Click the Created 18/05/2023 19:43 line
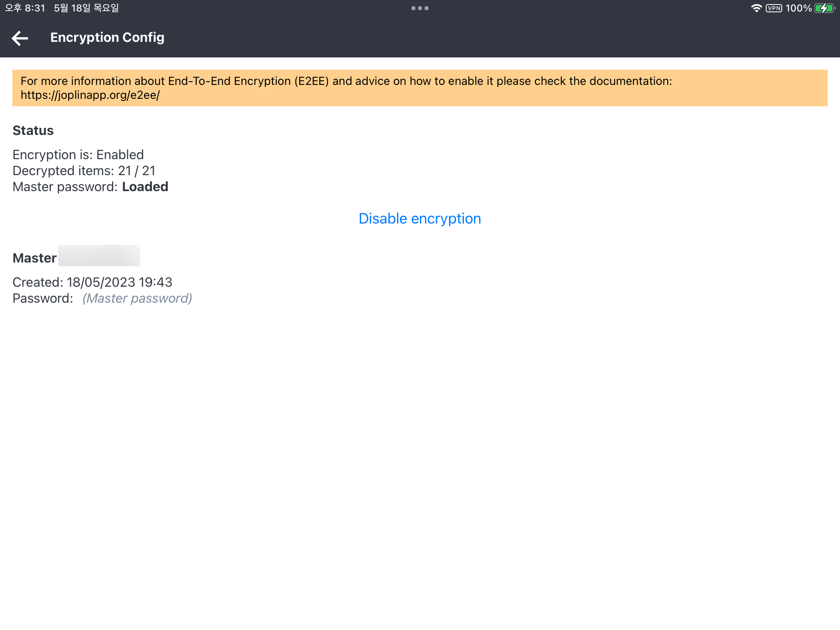Screen dimensions: 840x630 pos(92,282)
